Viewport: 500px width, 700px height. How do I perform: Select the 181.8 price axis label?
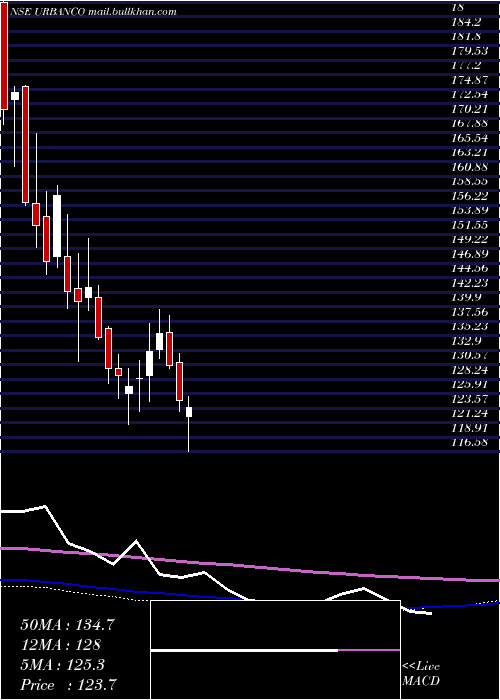pyautogui.click(x=467, y=36)
